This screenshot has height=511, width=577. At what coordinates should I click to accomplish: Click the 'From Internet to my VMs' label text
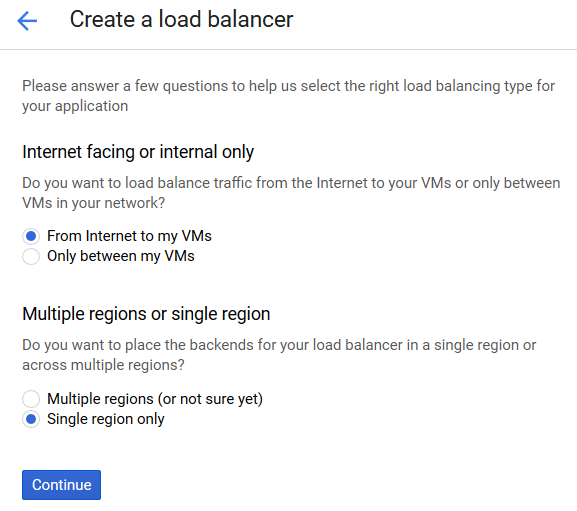point(129,236)
